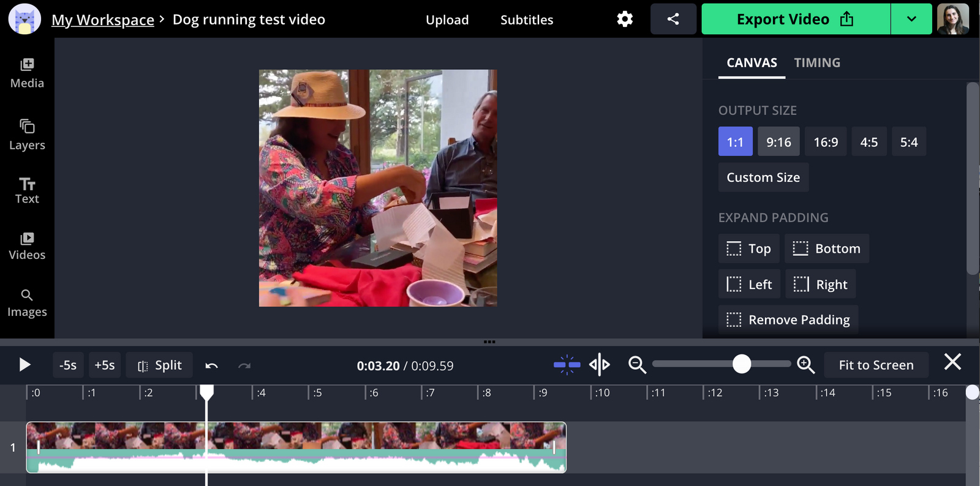The image size is (980, 486).
Task: Select the Text tool
Action: 27,191
